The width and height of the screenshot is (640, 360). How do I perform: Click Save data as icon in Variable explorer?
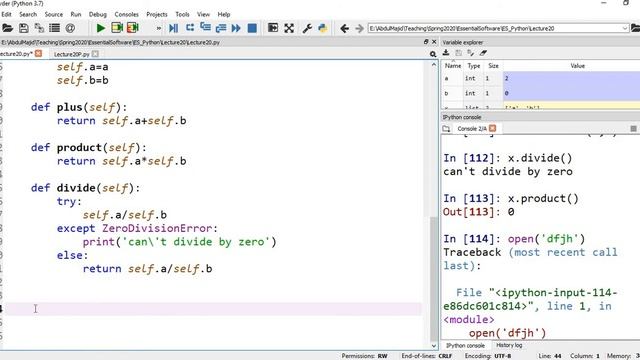tap(471, 53)
